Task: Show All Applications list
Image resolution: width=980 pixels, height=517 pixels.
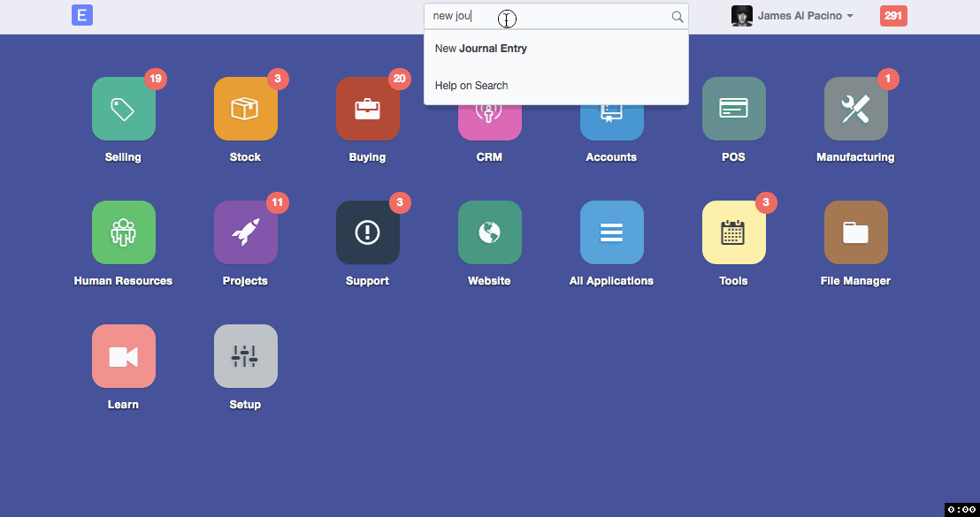Action: 612,232
